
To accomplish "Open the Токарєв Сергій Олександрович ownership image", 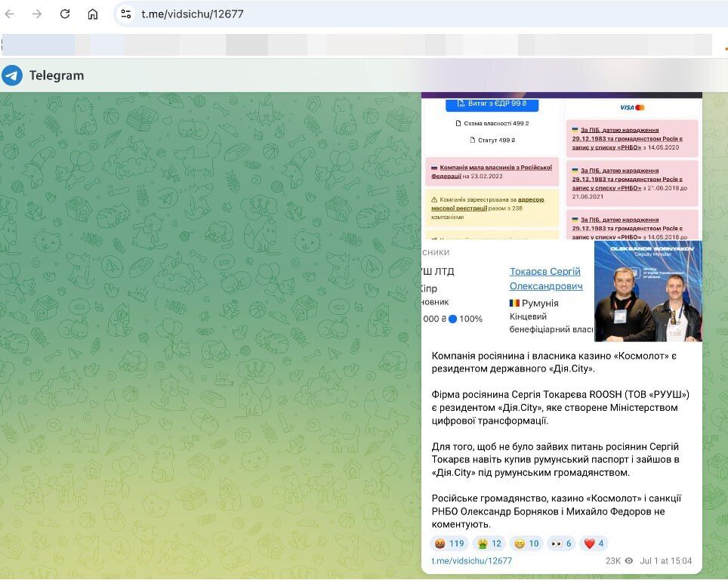I will click(507, 292).
